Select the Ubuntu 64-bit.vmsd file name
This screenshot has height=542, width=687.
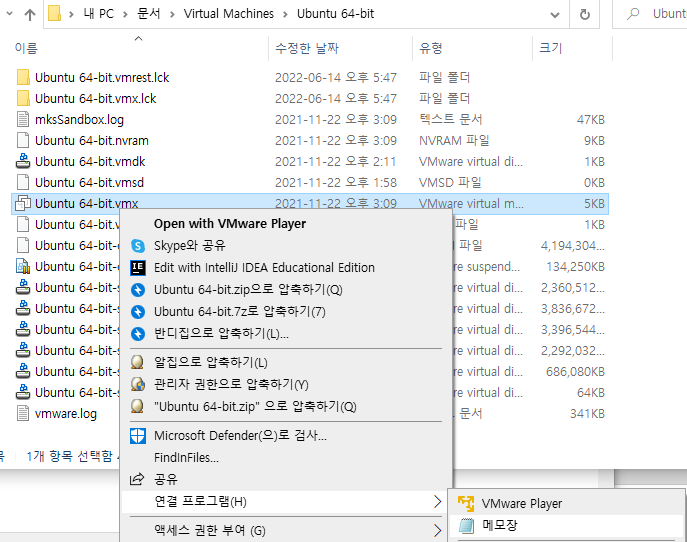[x=89, y=183]
